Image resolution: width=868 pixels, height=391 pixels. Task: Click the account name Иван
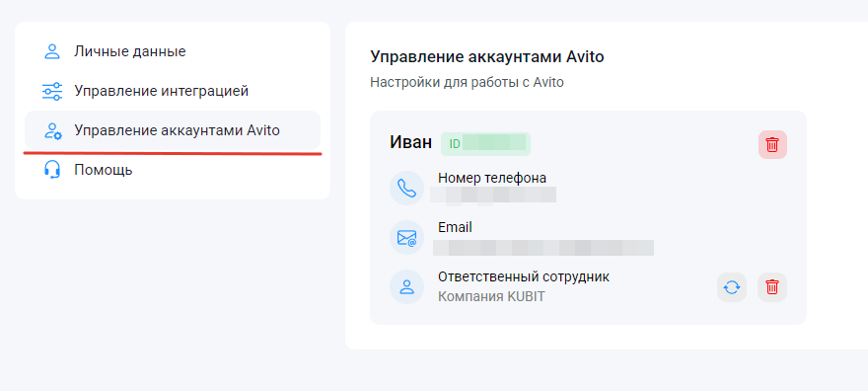pyautogui.click(x=410, y=143)
